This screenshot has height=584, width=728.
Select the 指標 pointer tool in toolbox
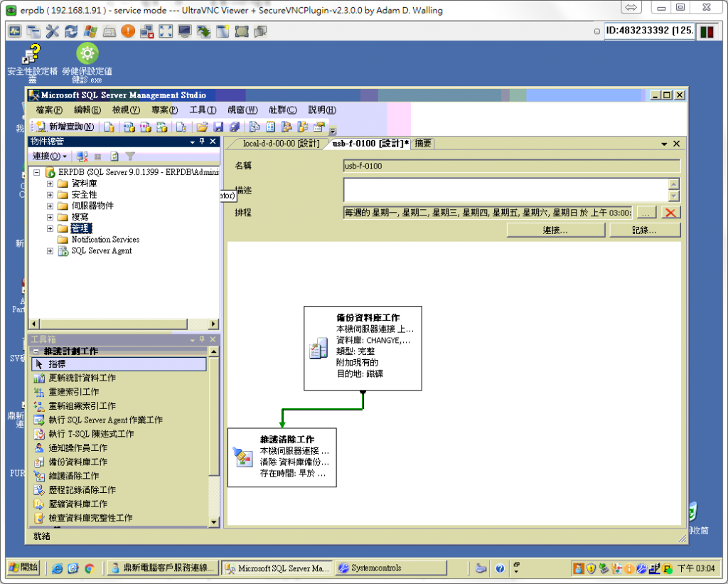pyautogui.click(x=119, y=363)
